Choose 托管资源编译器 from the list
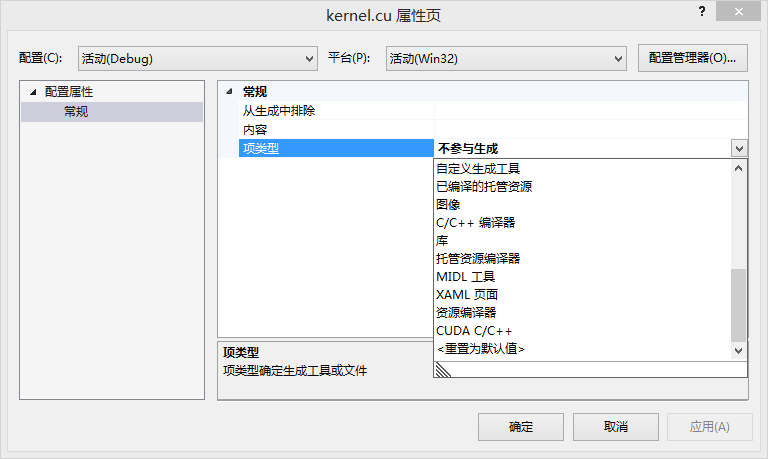Screen dimensions: 768x459 pyautogui.click(x=583, y=259)
